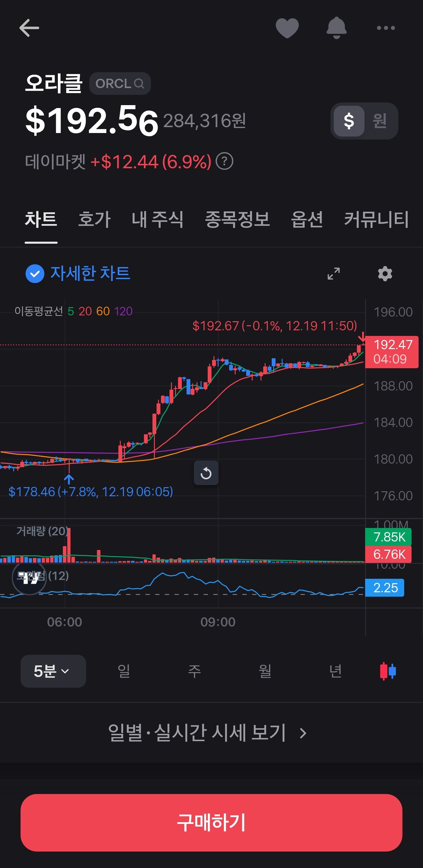Expand chart to fullscreen

(x=334, y=274)
